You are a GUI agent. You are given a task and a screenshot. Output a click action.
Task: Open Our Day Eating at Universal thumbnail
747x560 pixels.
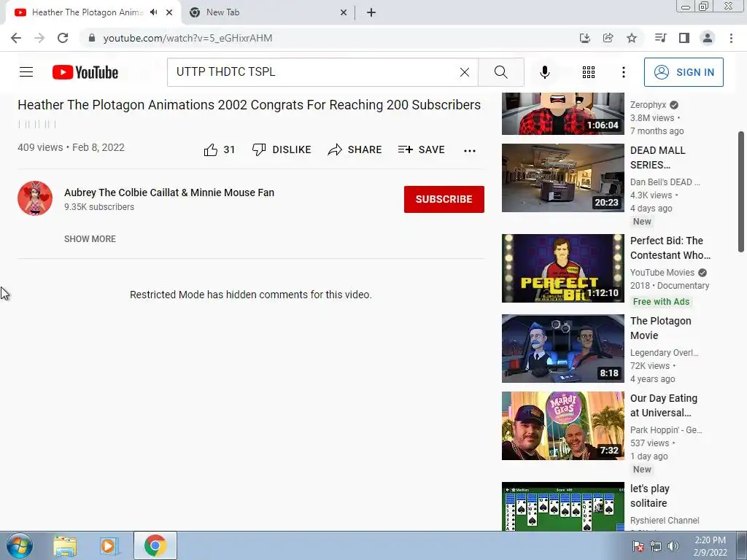[x=562, y=426]
